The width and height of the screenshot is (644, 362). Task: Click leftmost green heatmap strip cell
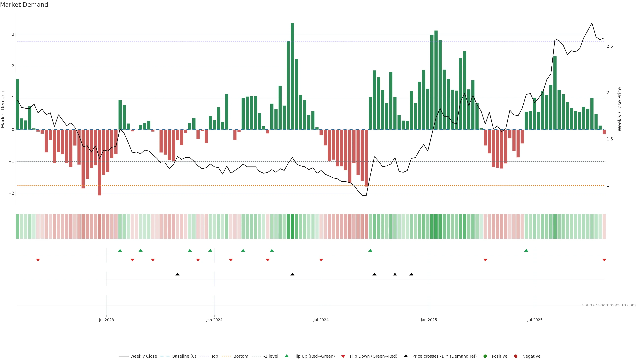coord(17,226)
